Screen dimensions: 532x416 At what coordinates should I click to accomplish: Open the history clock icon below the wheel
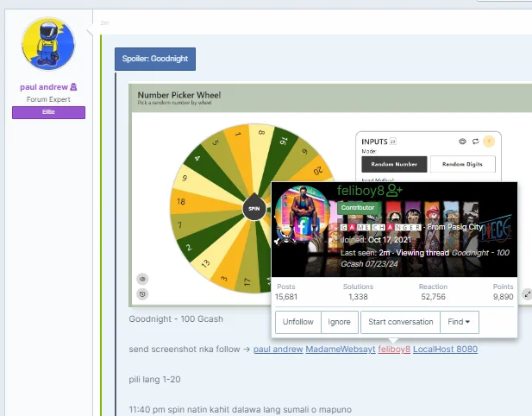point(142,294)
